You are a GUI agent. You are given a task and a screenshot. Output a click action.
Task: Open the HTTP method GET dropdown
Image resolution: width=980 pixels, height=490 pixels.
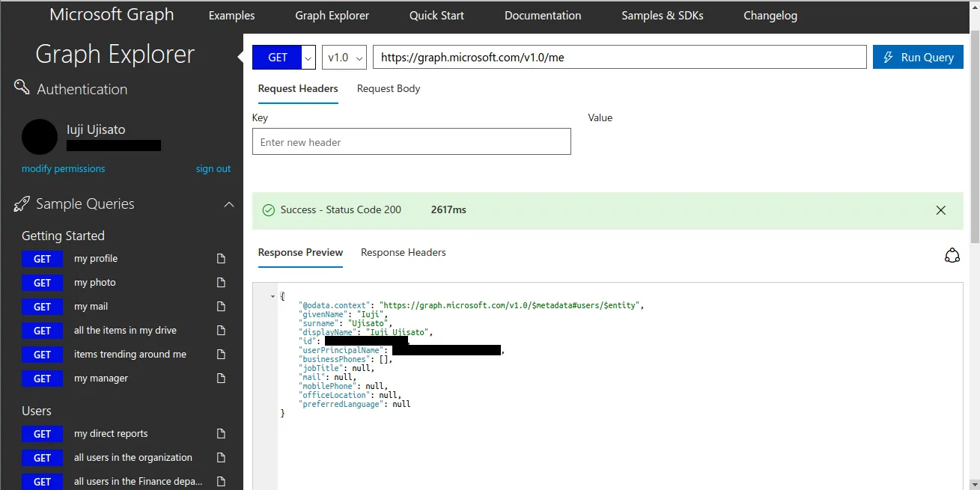pyautogui.click(x=309, y=58)
